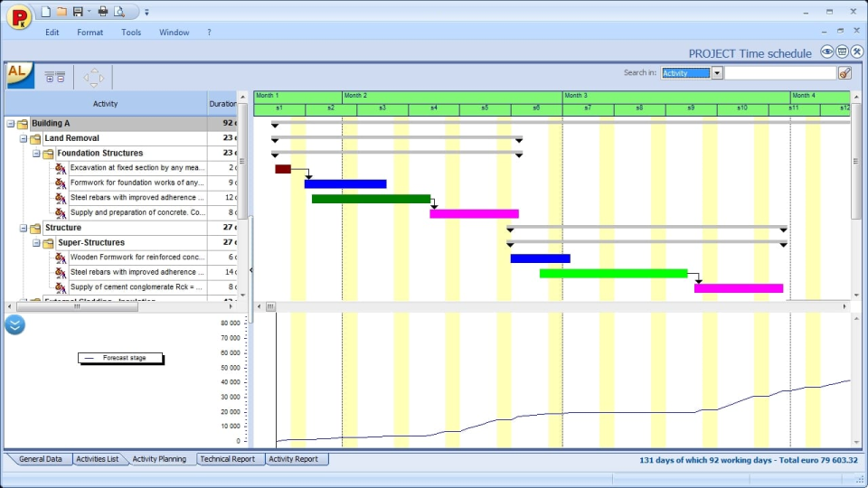This screenshot has width=868, height=488.
Task: Click icon beside Supply of cement conglomerate
Action: click(61, 287)
